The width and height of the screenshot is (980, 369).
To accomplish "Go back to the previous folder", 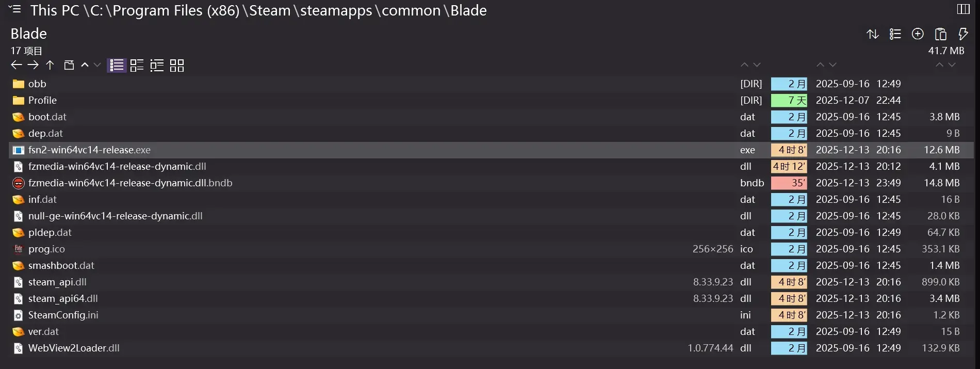I will (x=17, y=65).
